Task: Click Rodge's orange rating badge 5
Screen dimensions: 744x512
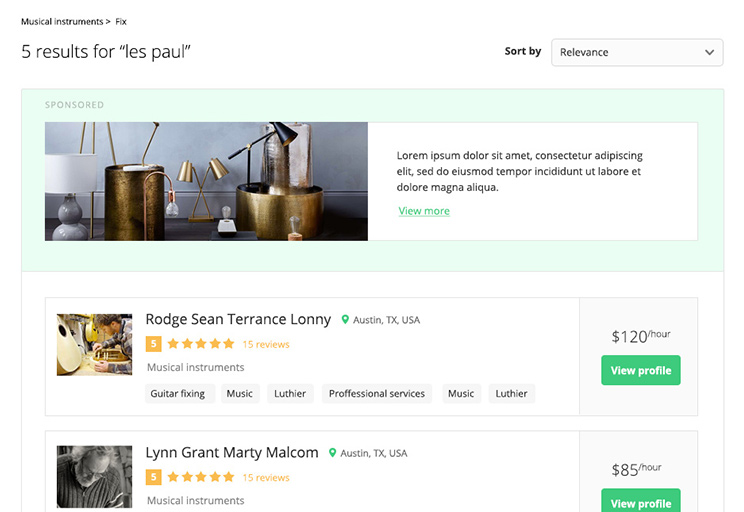Action: pos(153,344)
